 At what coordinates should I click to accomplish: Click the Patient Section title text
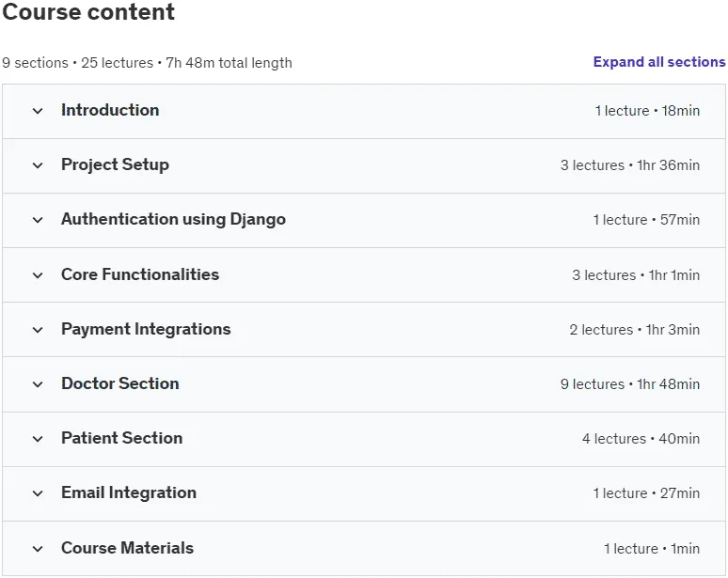pyautogui.click(x=121, y=438)
